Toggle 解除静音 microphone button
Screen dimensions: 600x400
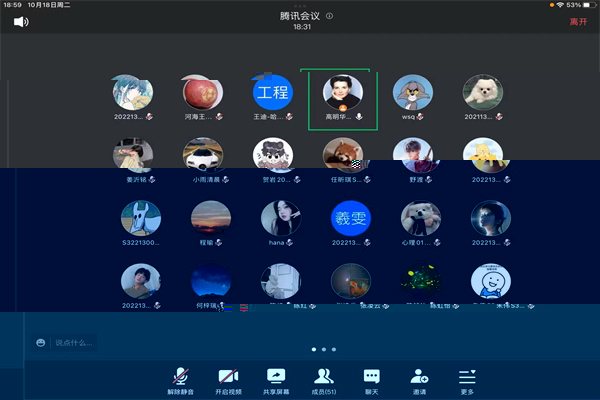coord(181,381)
